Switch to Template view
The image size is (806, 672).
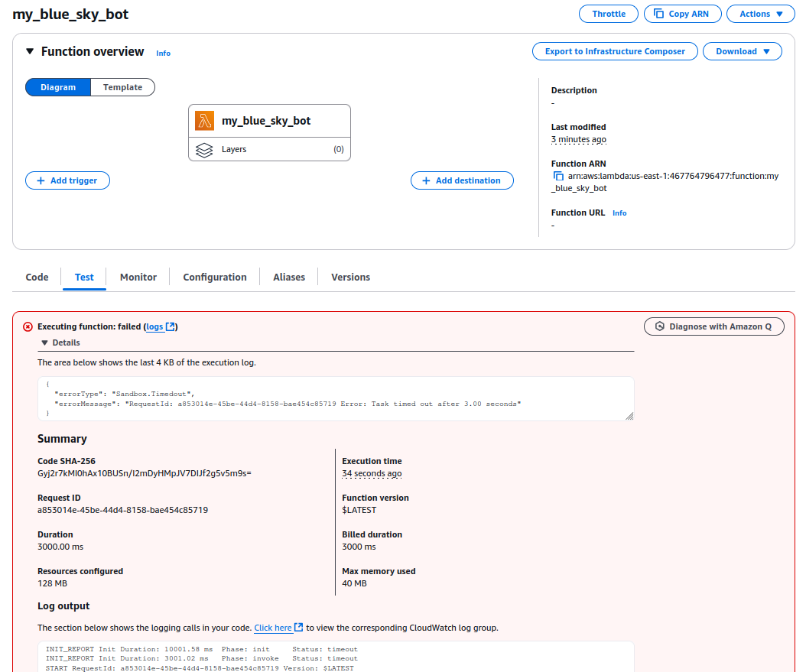[x=122, y=87]
